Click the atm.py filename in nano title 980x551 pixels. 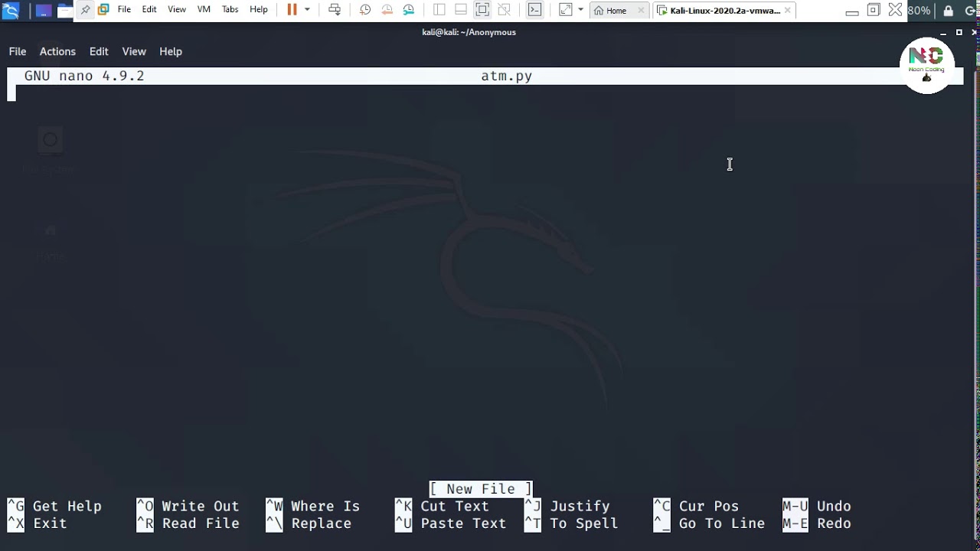[x=507, y=76]
